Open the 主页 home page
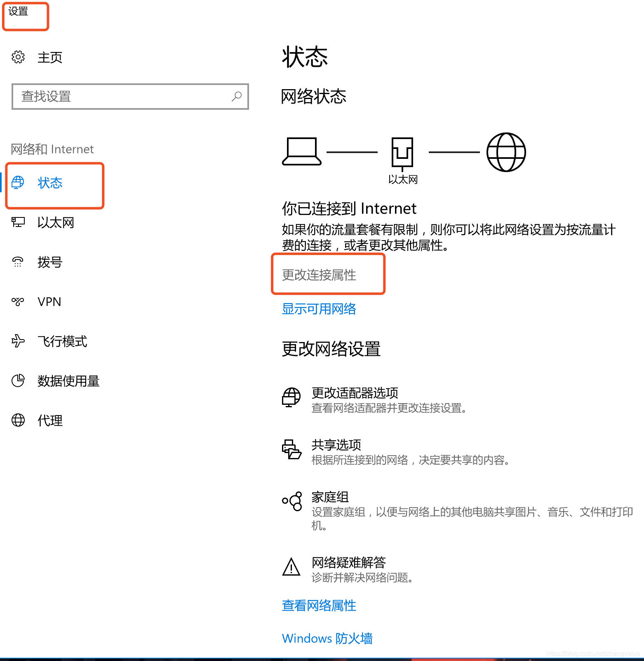The image size is (644, 661). click(50, 57)
